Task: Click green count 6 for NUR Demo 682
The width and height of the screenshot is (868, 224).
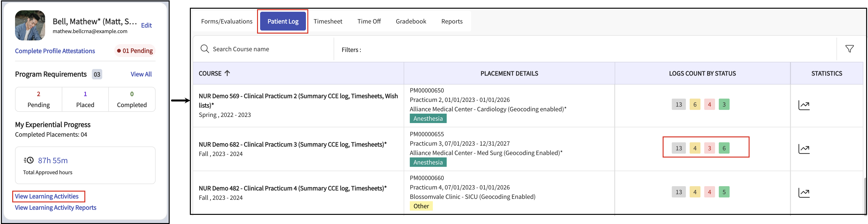Action: pyautogui.click(x=724, y=148)
